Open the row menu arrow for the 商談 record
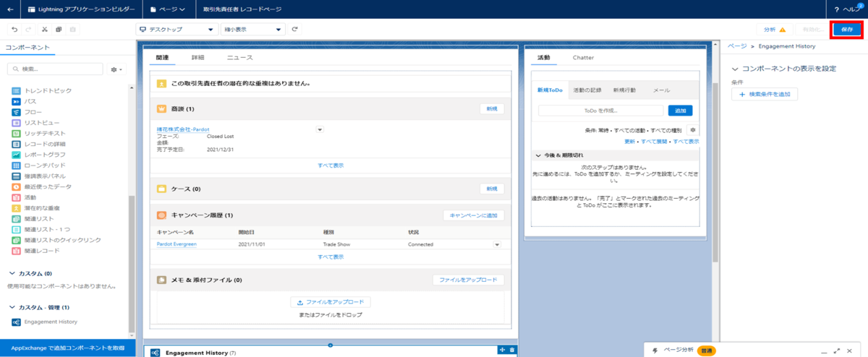Viewport: 868px width, 357px height. [x=320, y=129]
